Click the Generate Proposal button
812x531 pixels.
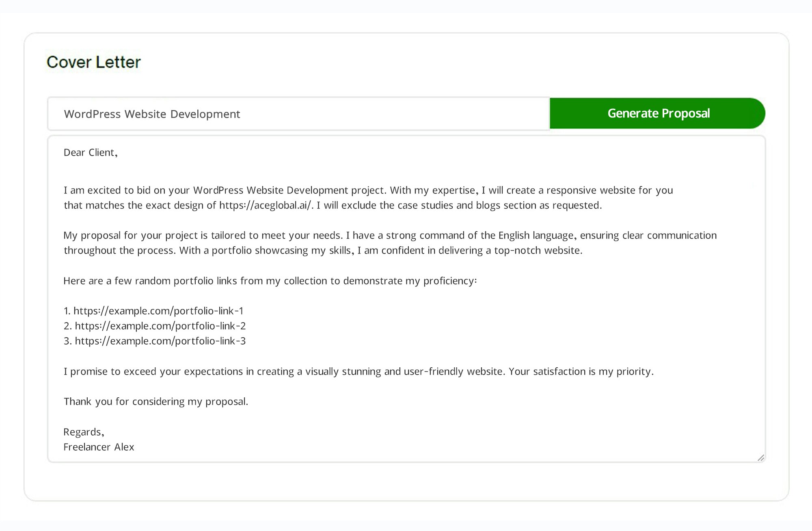[657, 113]
